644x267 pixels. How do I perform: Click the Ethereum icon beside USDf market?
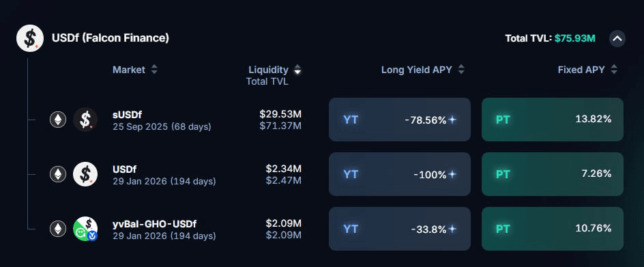point(58,174)
